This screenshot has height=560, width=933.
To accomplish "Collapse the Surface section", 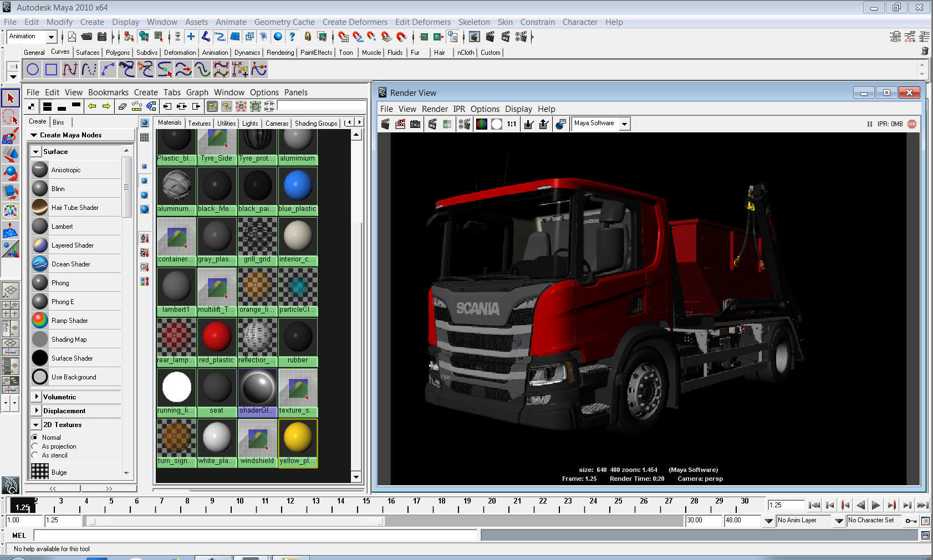I will pos(36,152).
